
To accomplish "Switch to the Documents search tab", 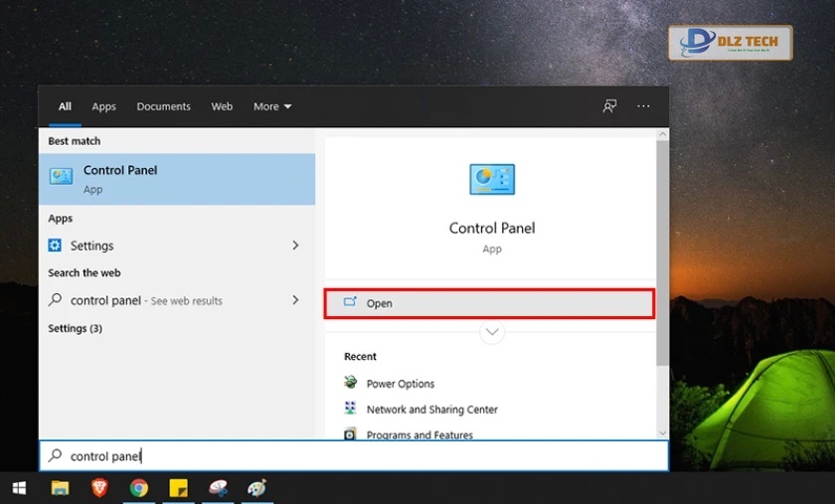I will coord(163,106).
